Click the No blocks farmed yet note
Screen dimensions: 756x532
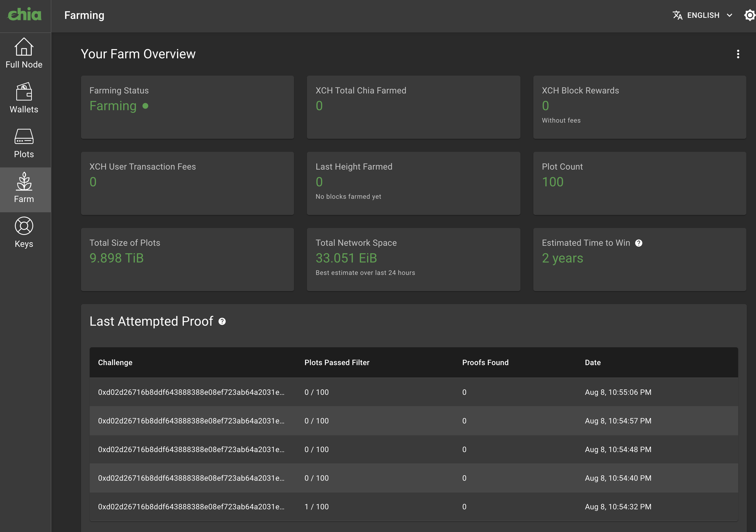[348, 197]
